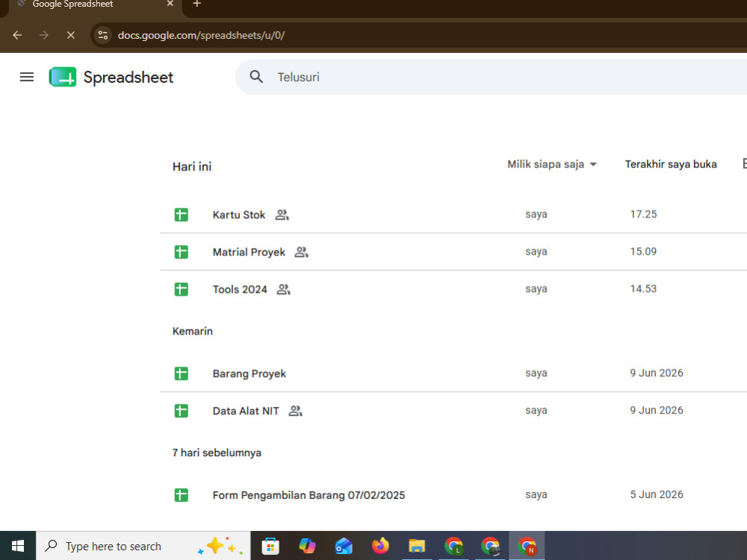
Task: Open the Data Alat NIT spreadsheet
Action: (x=246, y=411)
